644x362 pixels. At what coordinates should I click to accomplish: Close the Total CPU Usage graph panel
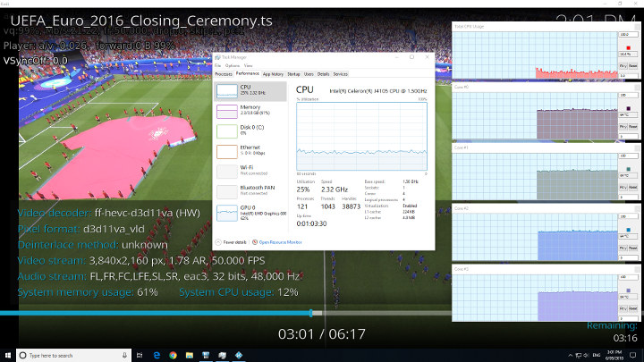tap(637, 27)
